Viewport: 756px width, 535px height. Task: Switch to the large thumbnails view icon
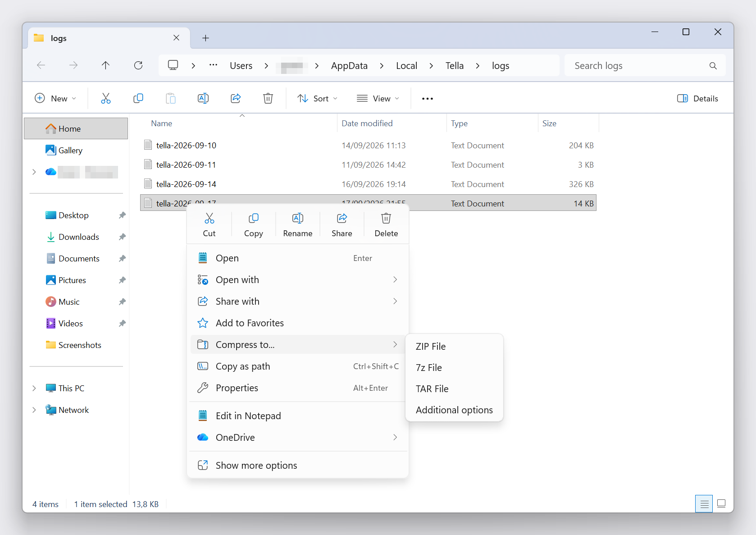click(721, 503)
